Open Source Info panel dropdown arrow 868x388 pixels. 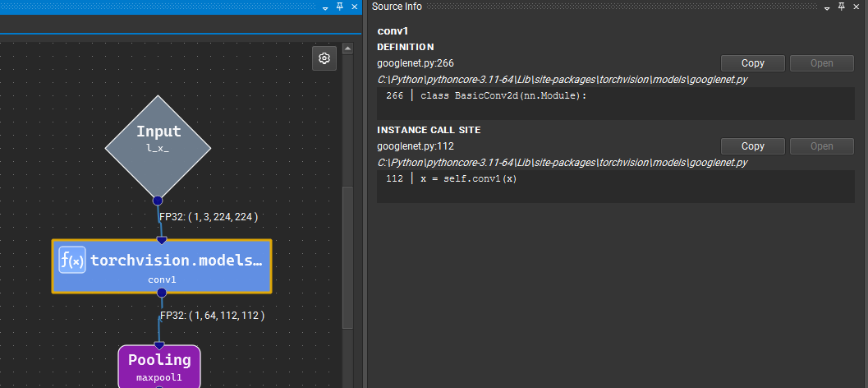click(x=827, y=7)
